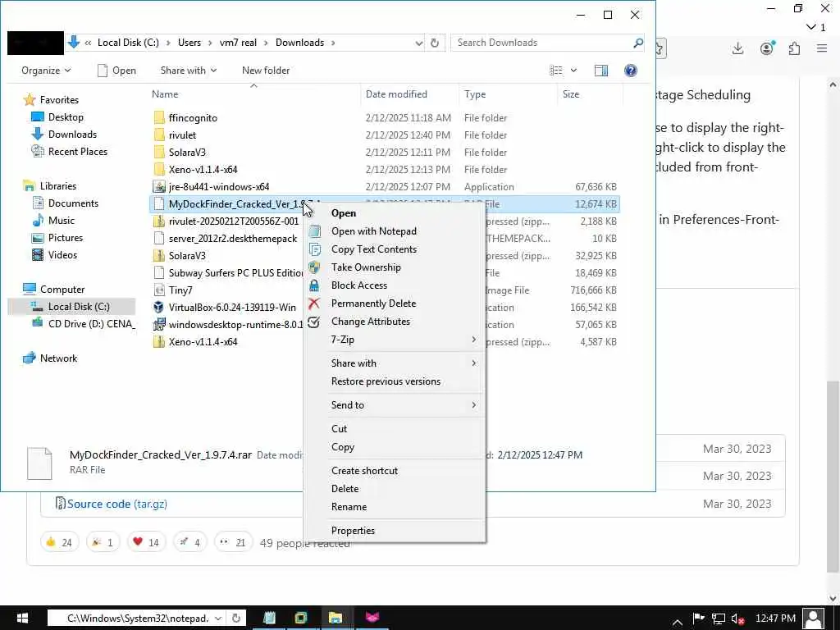Screen dimensions: 840x630
Task: Select Change Attributes in context menu
Action: click(371, 322)
